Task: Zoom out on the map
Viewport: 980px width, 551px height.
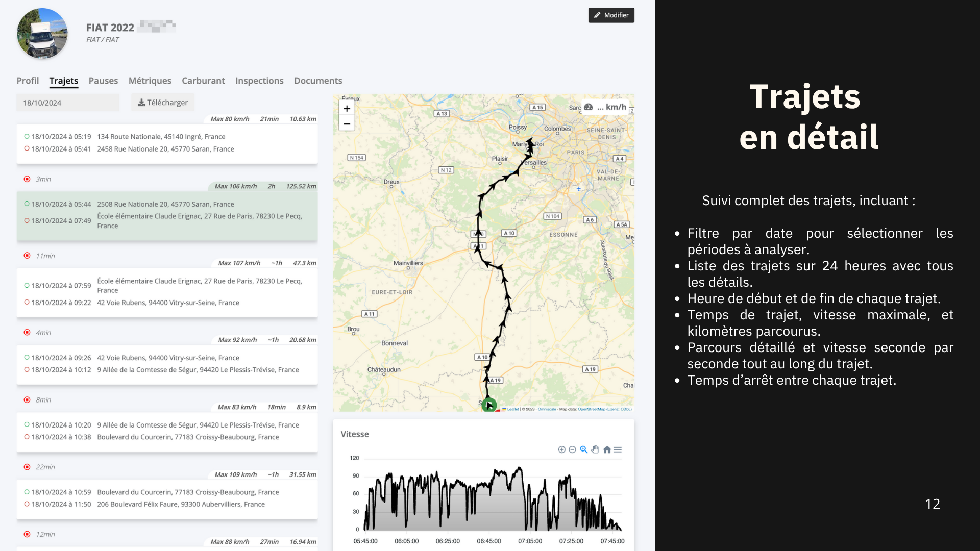Action: (347, 123)
